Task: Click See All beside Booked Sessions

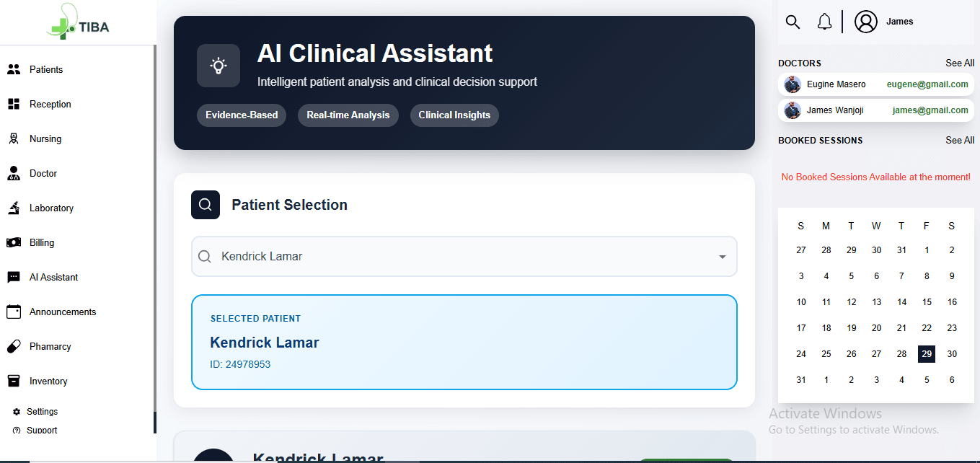Action: click(x=960, y=141)
